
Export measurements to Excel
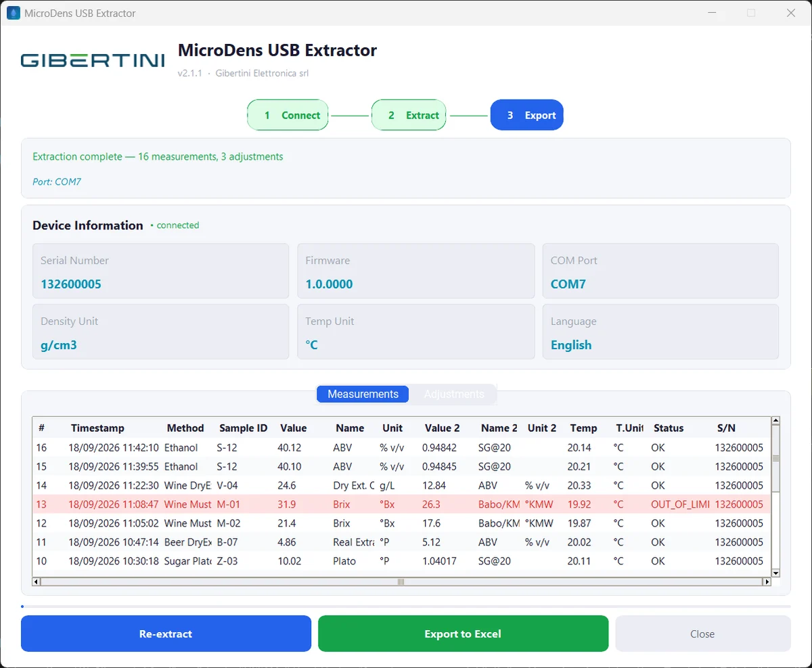[463, 633]
